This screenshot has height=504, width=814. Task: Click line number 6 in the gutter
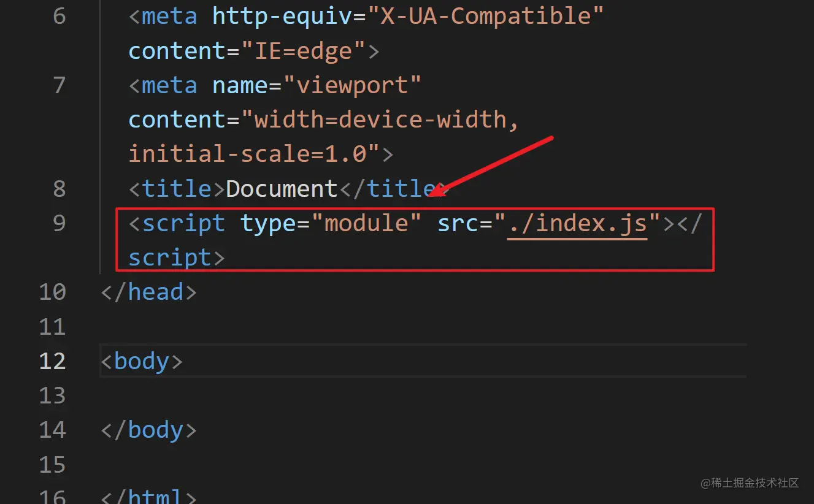(60, 16)
